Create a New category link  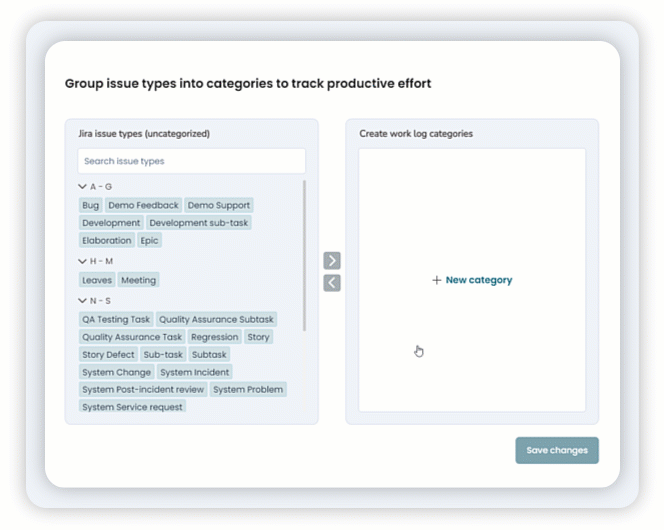click(x=478, y=280)
